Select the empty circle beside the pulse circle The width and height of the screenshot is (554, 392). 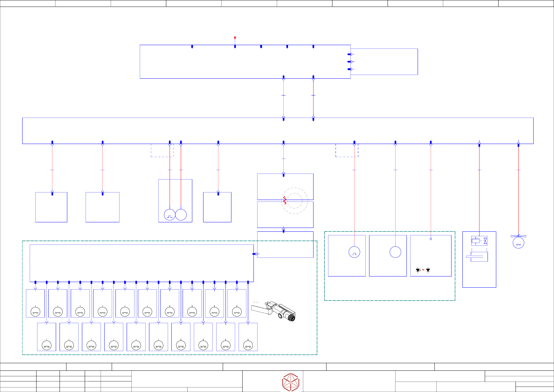(181, 215)
